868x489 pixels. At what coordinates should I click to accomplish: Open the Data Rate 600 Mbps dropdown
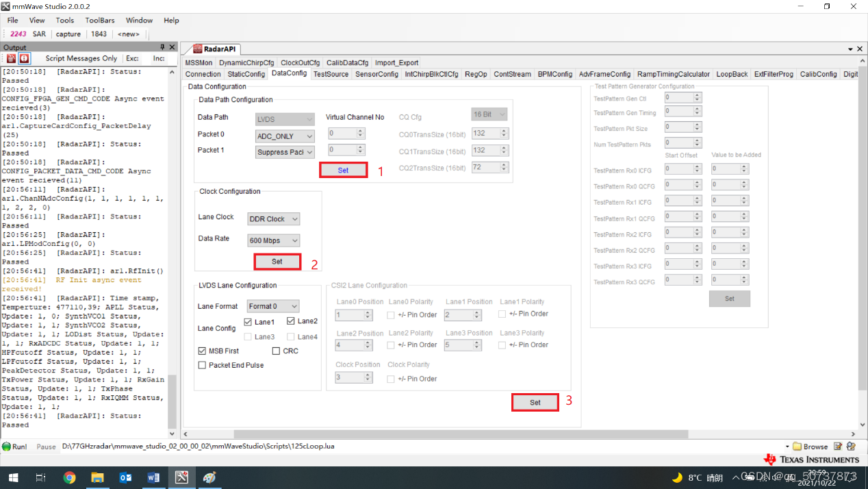point(274,241)
